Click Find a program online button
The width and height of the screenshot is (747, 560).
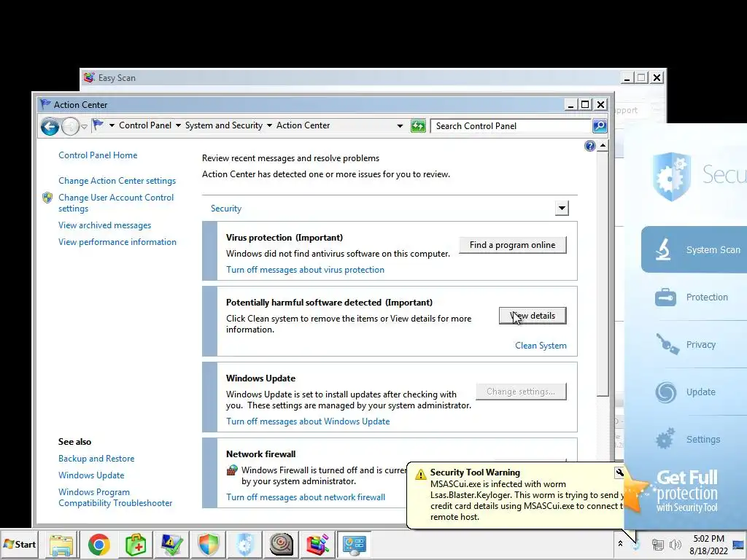click(x=513, y=245)
